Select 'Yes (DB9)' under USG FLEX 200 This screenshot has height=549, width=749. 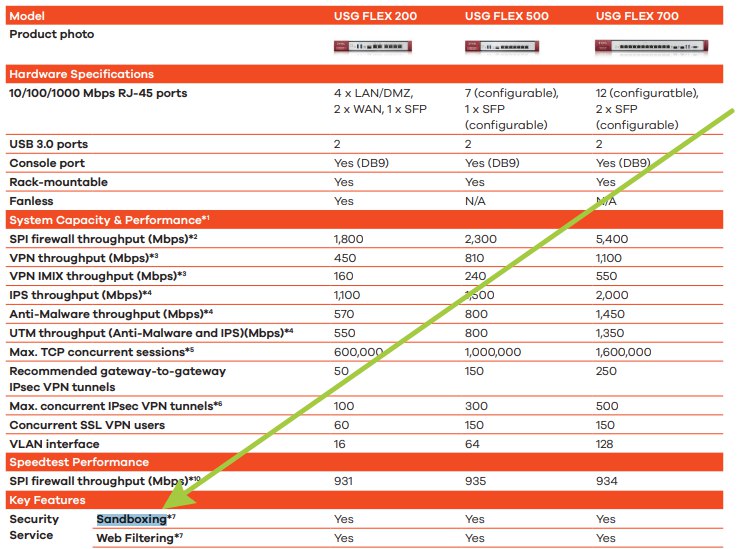click(361, 163)
